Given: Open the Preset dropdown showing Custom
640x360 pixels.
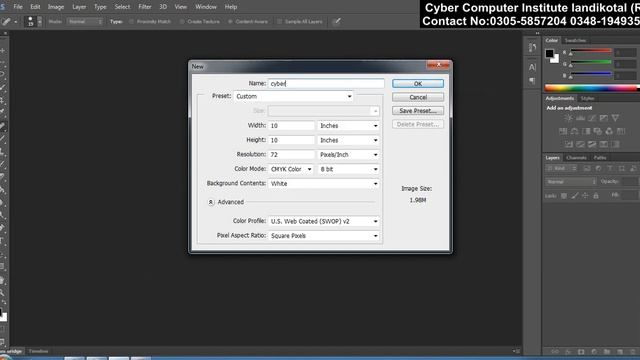Looking at the screenshot, I should tap(293, 96).
